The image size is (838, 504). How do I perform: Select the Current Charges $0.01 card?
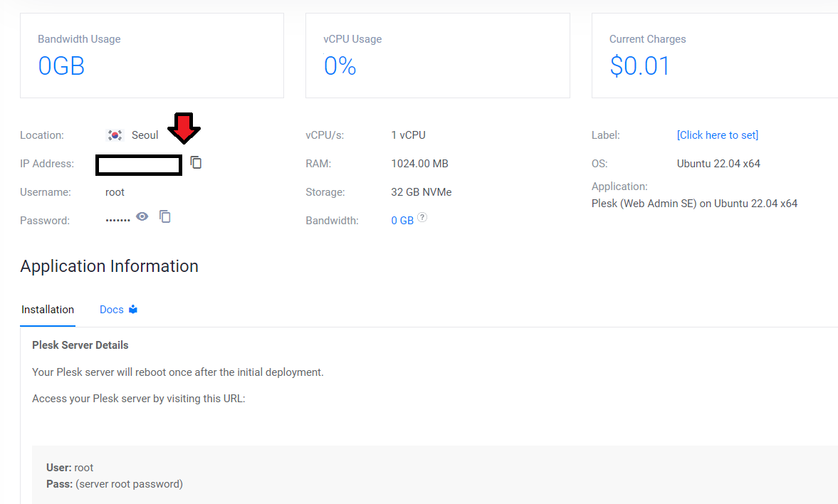click(x=715, y=56)
